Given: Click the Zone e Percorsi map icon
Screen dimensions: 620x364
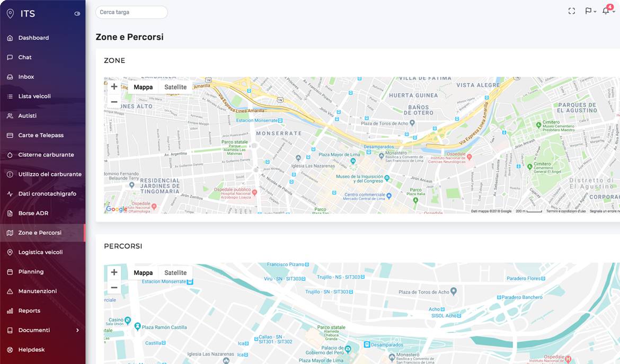Looking at the screenshot, I should [x=10, y=233].
